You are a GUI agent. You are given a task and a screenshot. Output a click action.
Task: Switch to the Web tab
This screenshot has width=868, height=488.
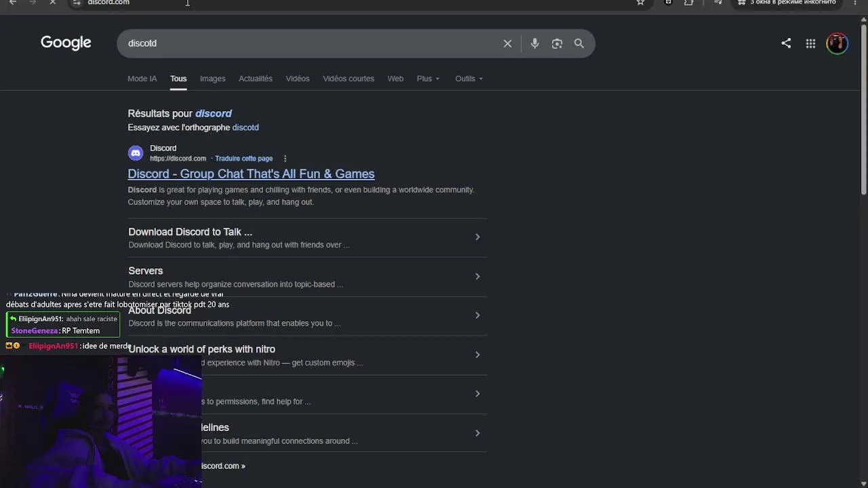(395, 79)
